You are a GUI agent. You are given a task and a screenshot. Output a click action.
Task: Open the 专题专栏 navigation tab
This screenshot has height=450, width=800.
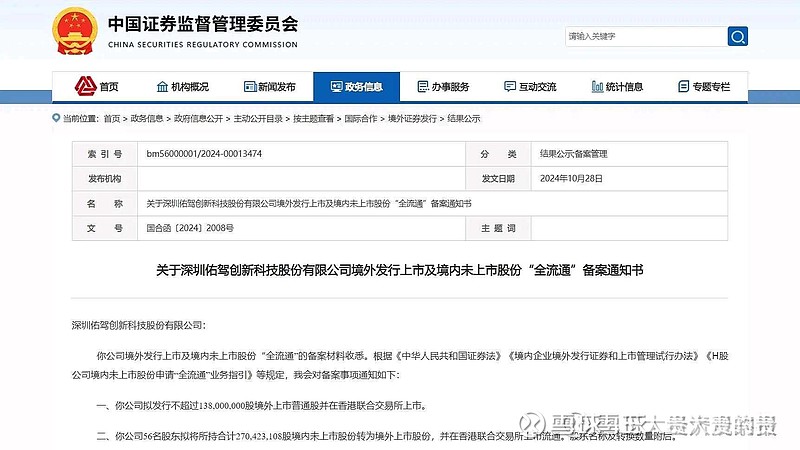coord(704,87)
